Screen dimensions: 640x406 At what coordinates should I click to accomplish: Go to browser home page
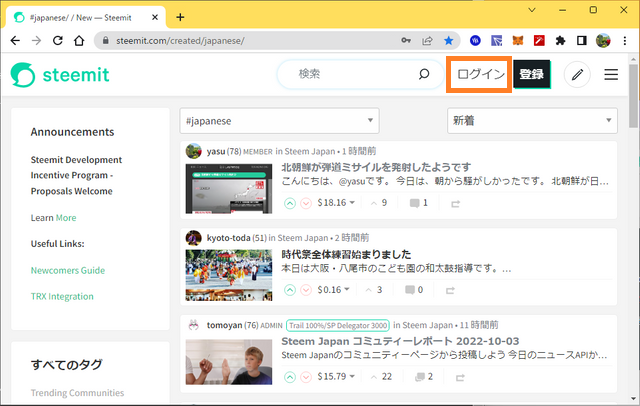click(79, 40)
